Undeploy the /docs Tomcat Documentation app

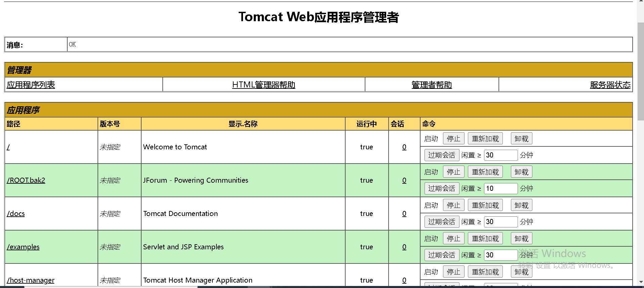(x=522, y=205)
